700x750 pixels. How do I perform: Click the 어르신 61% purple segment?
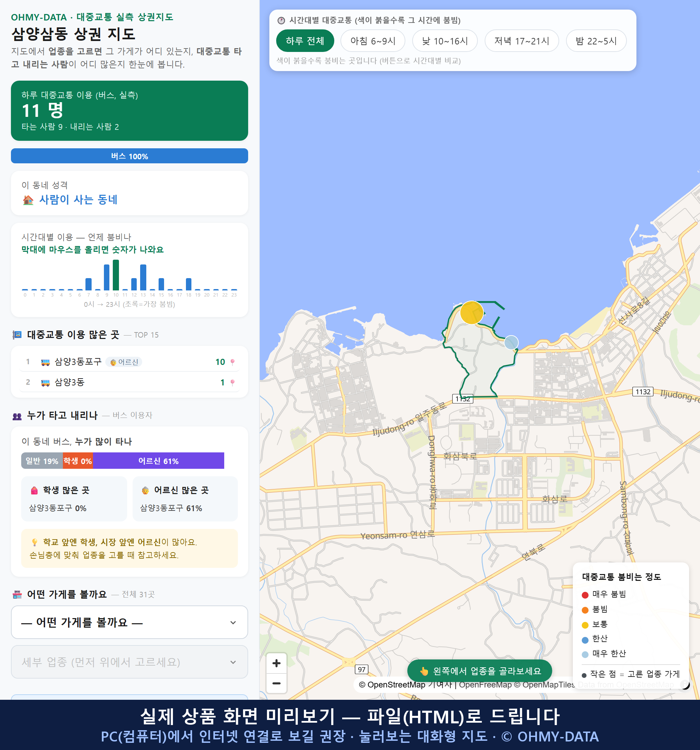click(x=159, y=461)
